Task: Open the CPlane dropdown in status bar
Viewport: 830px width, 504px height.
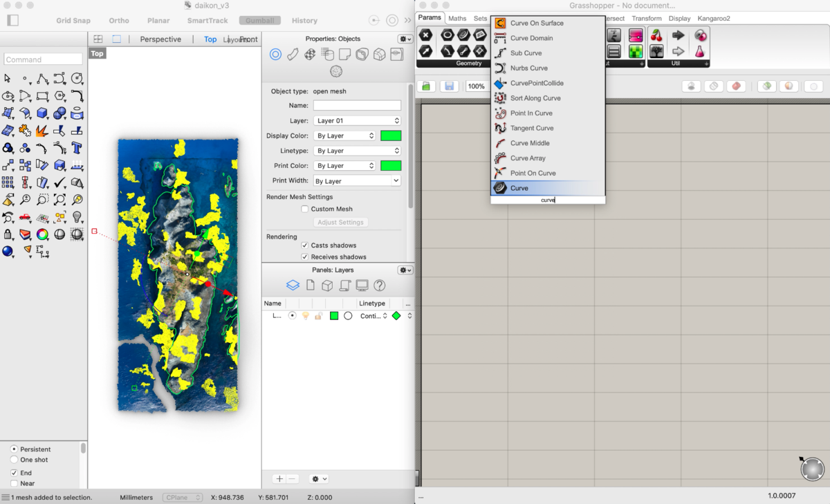Action: (183, 497)
